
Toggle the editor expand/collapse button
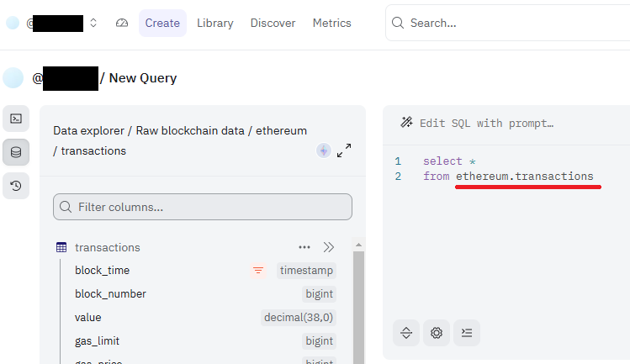click(406, 333)
